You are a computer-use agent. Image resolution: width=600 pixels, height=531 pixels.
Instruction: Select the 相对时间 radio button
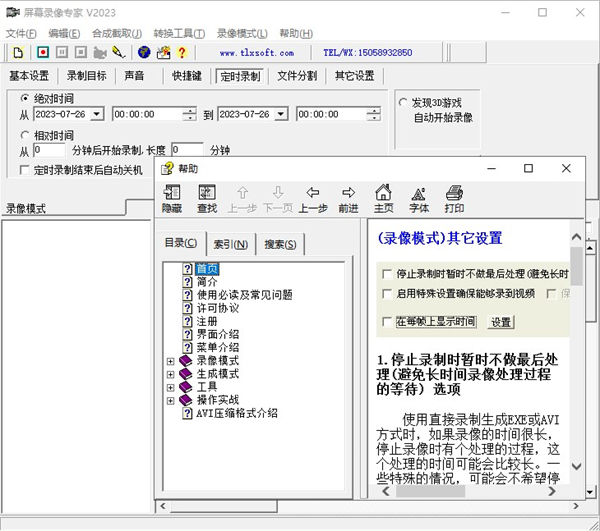click(25, 135)
